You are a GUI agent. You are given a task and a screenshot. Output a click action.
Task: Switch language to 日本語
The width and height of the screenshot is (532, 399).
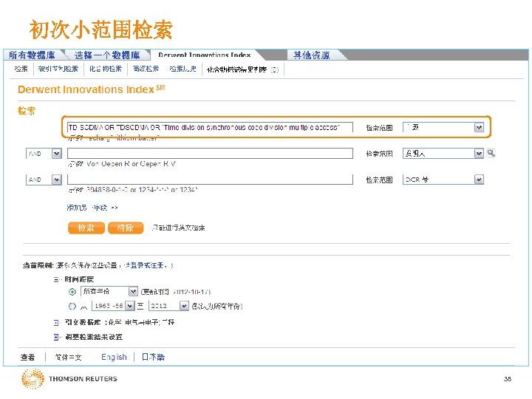point(153,358)
